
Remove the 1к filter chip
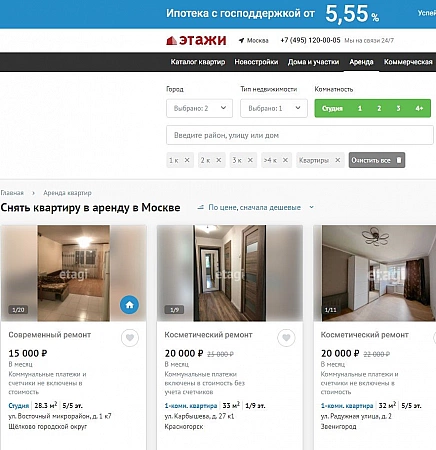coord(187,160)
